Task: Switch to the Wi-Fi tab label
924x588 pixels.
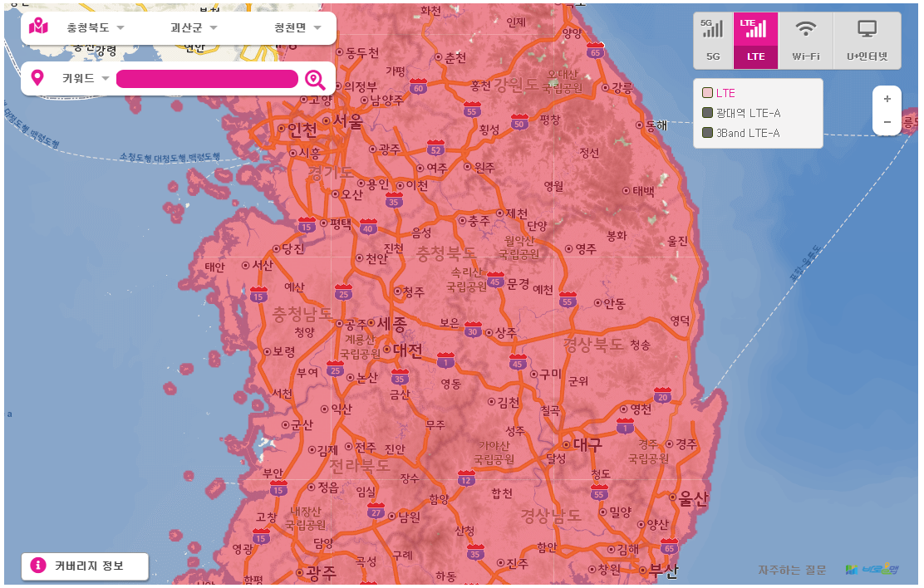Action: pos(805,56)
